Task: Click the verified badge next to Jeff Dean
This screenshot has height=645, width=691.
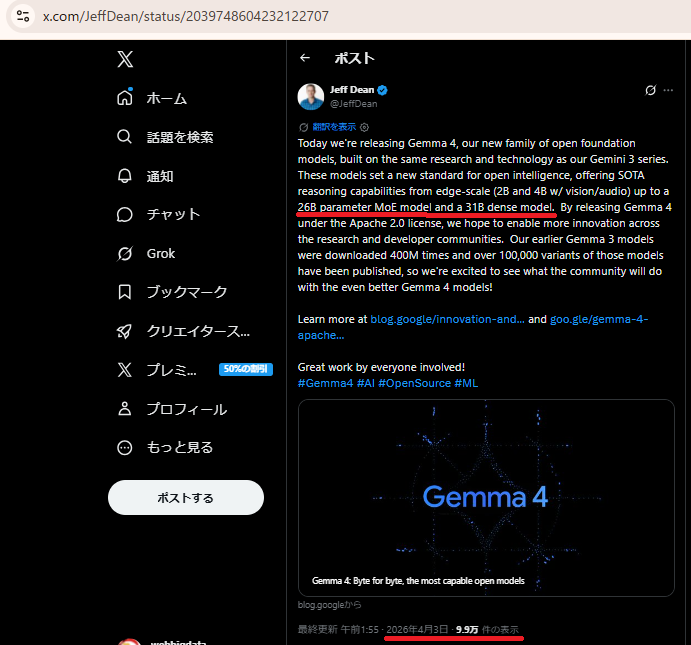Action: (x=383, y=90)
